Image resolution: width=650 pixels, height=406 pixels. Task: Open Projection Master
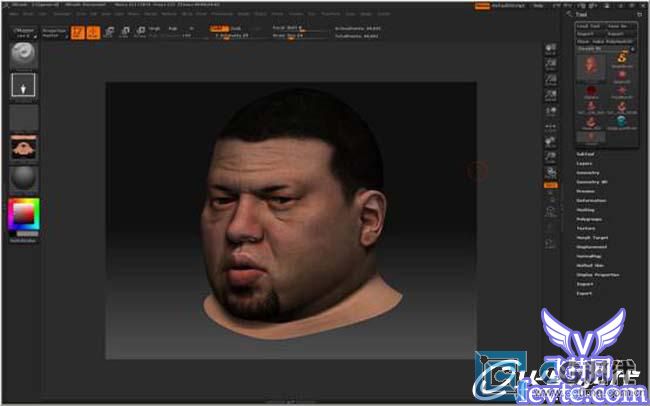tap(54, 33)
